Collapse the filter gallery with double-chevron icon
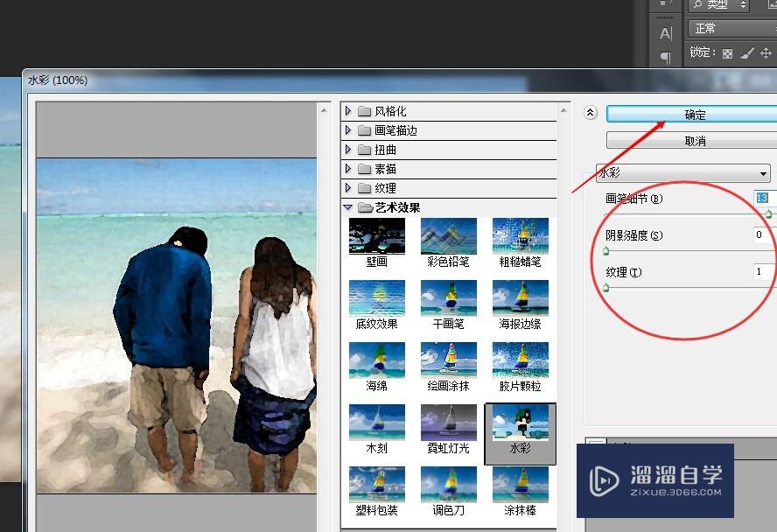Image resolution: width=777 pixels, height=532 pixels. pos(590,113)
